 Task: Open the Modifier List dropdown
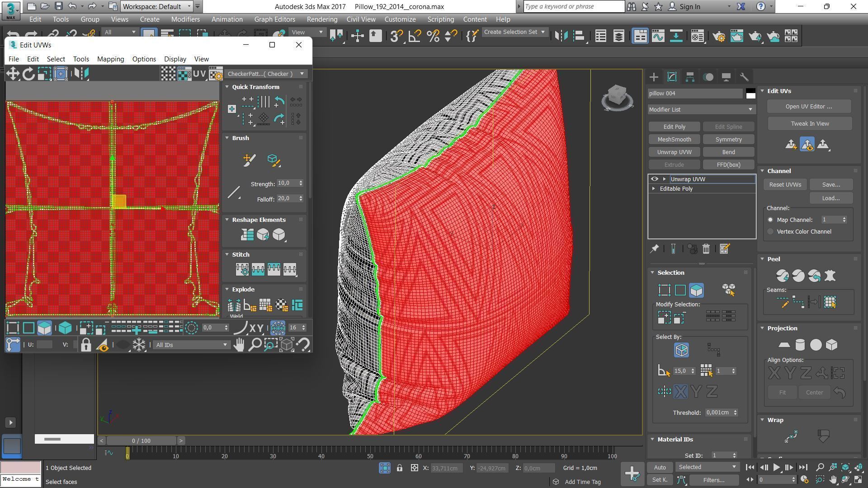(701, 109)
